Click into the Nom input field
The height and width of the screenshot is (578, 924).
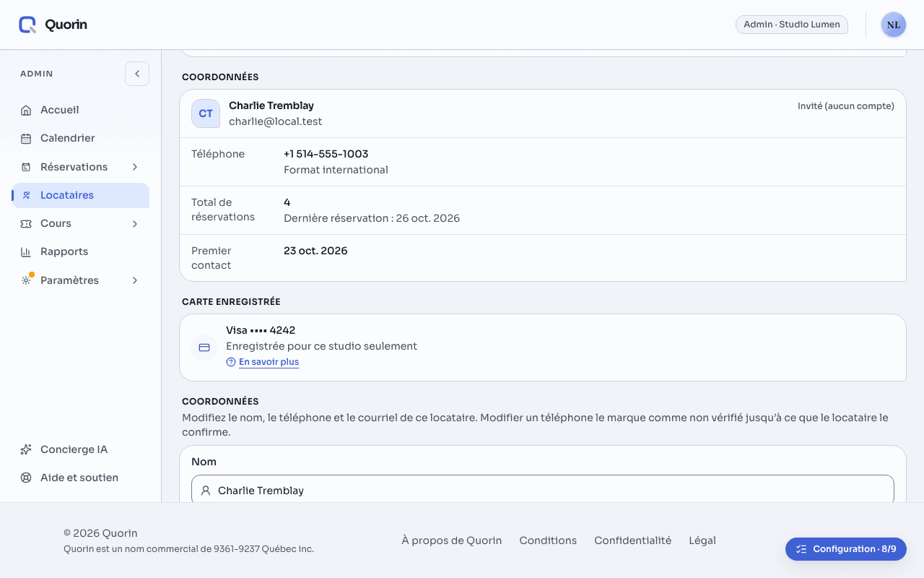pos(543,491)
